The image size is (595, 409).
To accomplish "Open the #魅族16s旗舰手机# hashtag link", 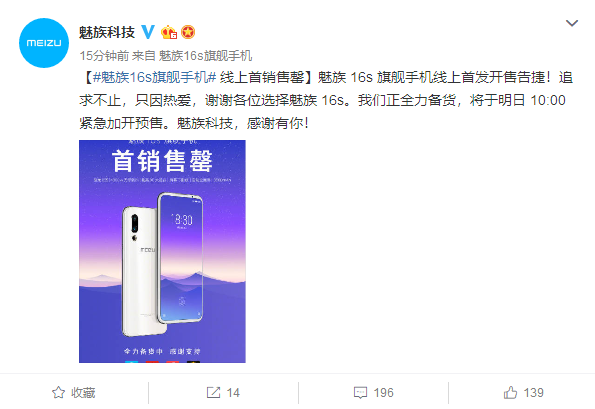I will click(x=154, y=77).
